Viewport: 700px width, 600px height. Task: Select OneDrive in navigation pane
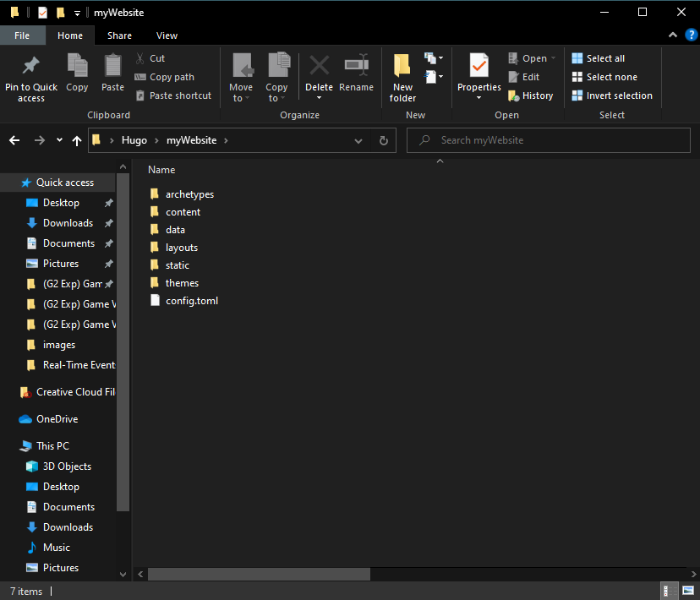click(49, 419)
